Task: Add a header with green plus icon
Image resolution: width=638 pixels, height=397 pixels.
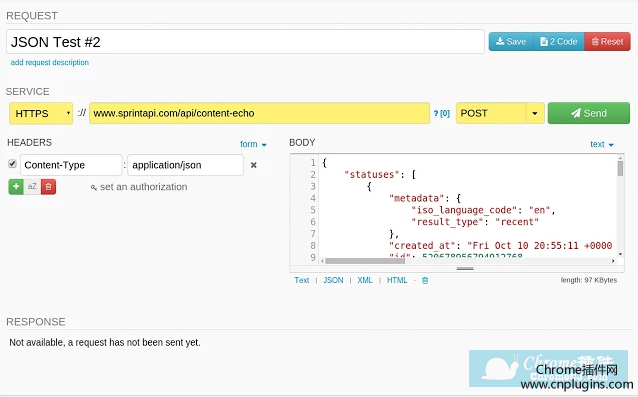Action: (16, 187)
